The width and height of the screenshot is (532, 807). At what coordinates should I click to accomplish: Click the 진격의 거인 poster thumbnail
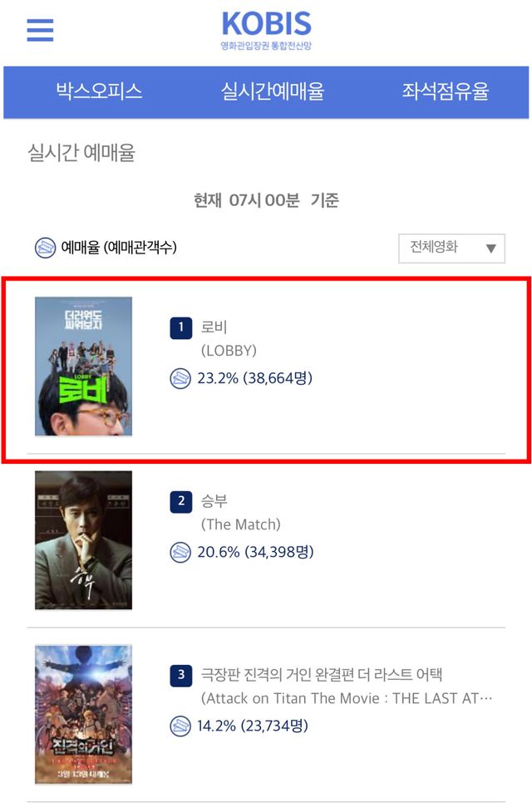click(83, 715)
